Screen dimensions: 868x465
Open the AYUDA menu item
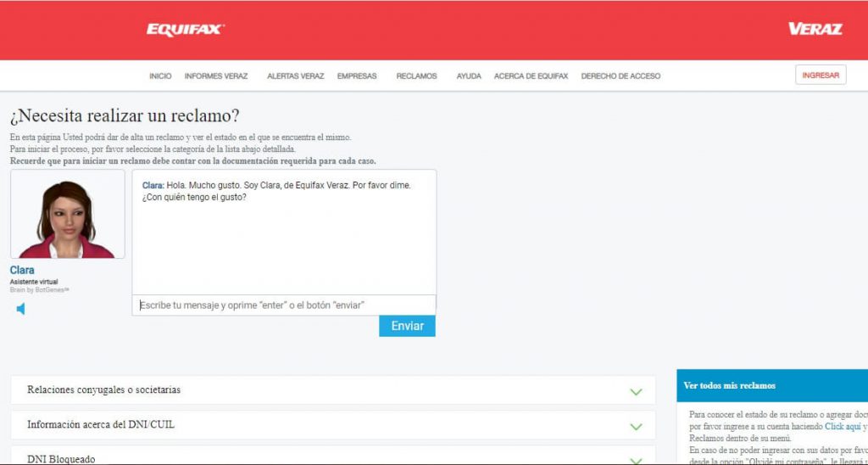[469, 76]
